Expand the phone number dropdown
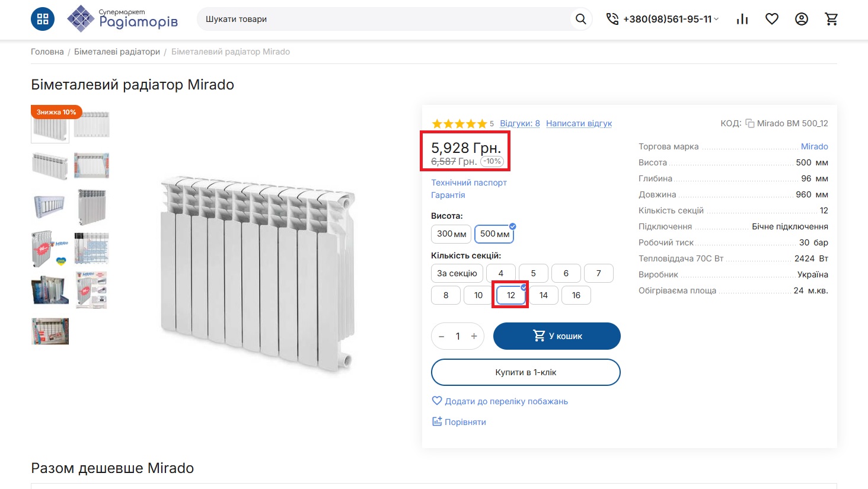Image resolution: width=868 pixels, height=489 pixels. tap(716, 19)
